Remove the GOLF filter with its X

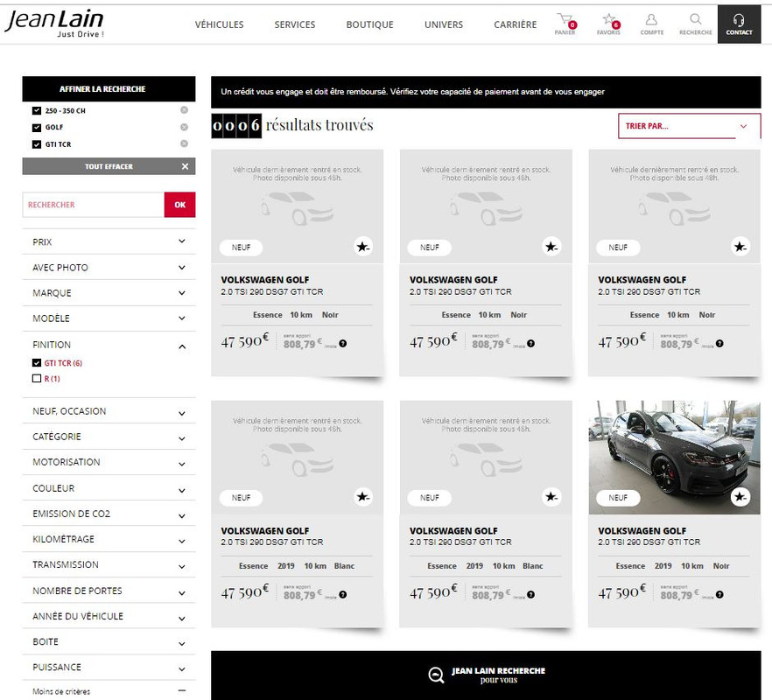(184, 127)
